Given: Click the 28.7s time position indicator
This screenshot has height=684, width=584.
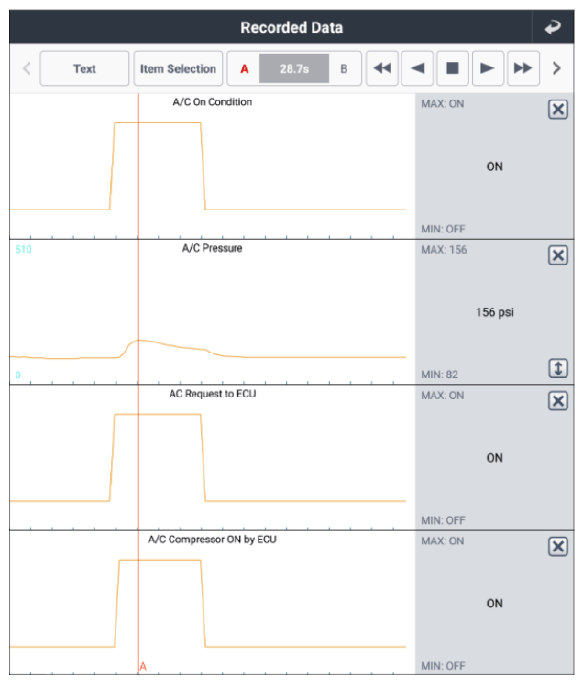Looking at the screenshot, I should (x=294, y=68).
